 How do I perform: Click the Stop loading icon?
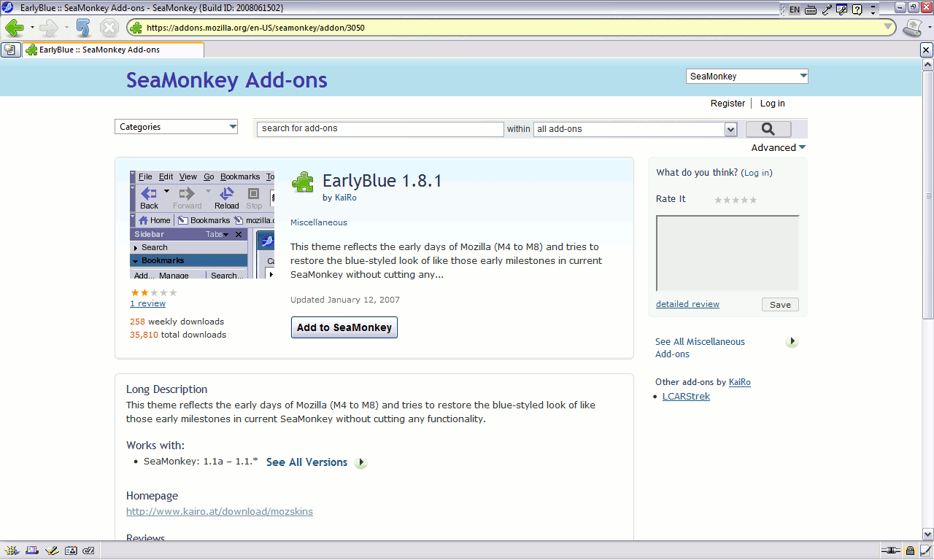click(109, 28)
